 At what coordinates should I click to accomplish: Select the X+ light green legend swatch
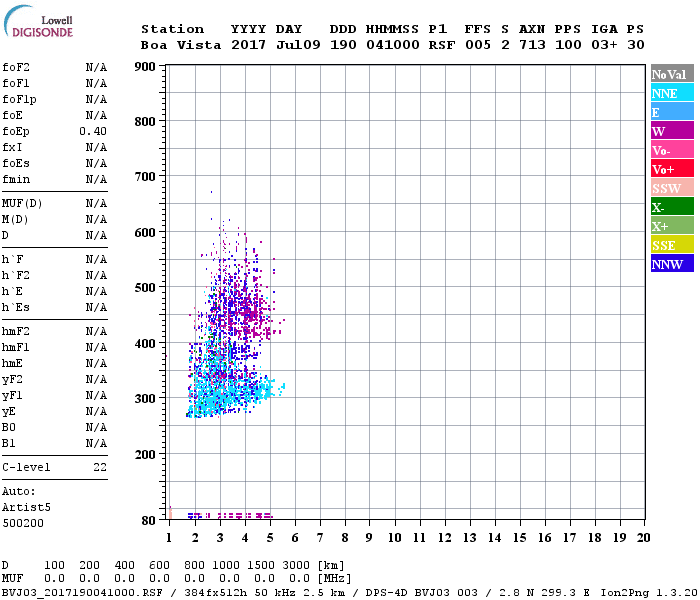[672, 226]
